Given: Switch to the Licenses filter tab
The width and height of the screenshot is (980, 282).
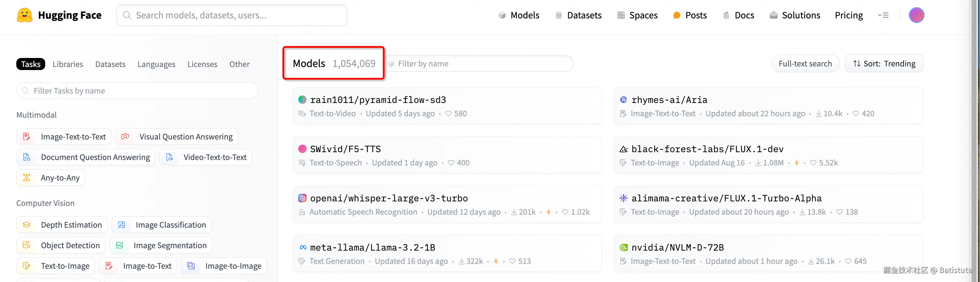Looking at the screenshot, I should pos(202,64).
